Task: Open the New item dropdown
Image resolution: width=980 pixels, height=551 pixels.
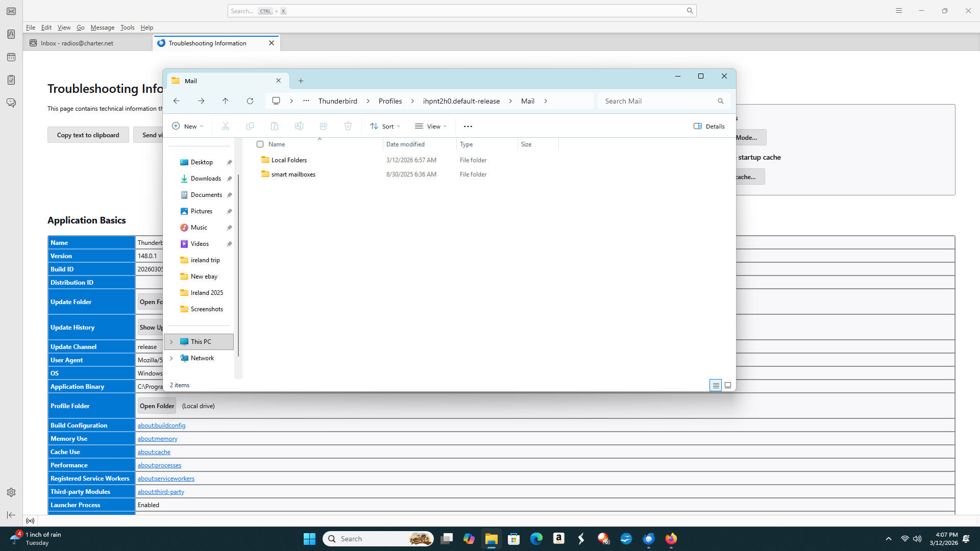Action: (x=188, y=126)
